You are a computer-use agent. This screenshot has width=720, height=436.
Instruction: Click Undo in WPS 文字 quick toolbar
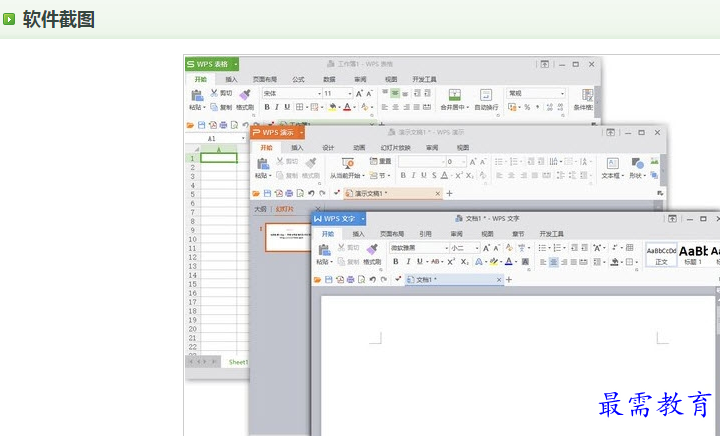pos(372,279)
